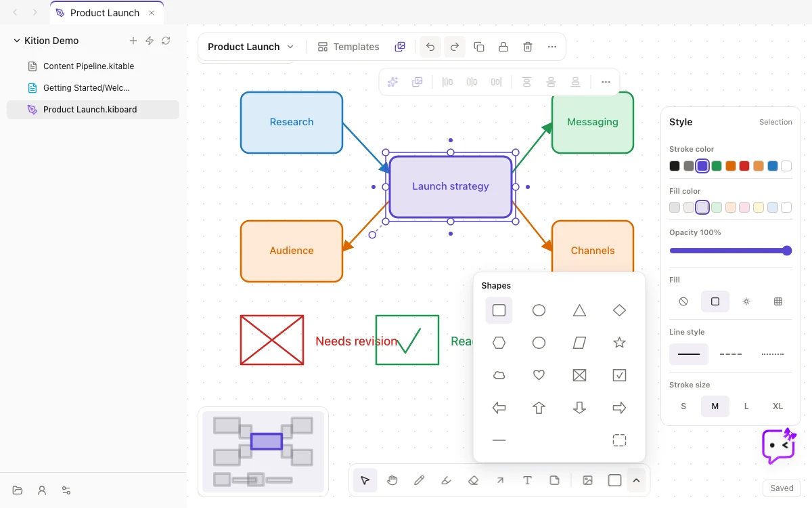The width and height of the screenshot is (812, 508).
Task: Select the eraser tool
Action: point(473,480)
